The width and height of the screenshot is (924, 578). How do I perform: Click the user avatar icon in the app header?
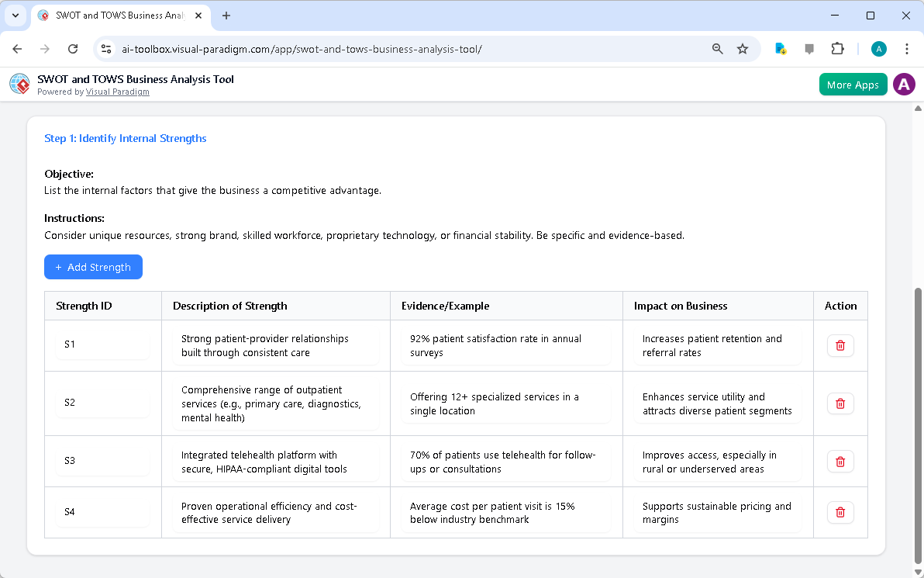coord(904,84)
